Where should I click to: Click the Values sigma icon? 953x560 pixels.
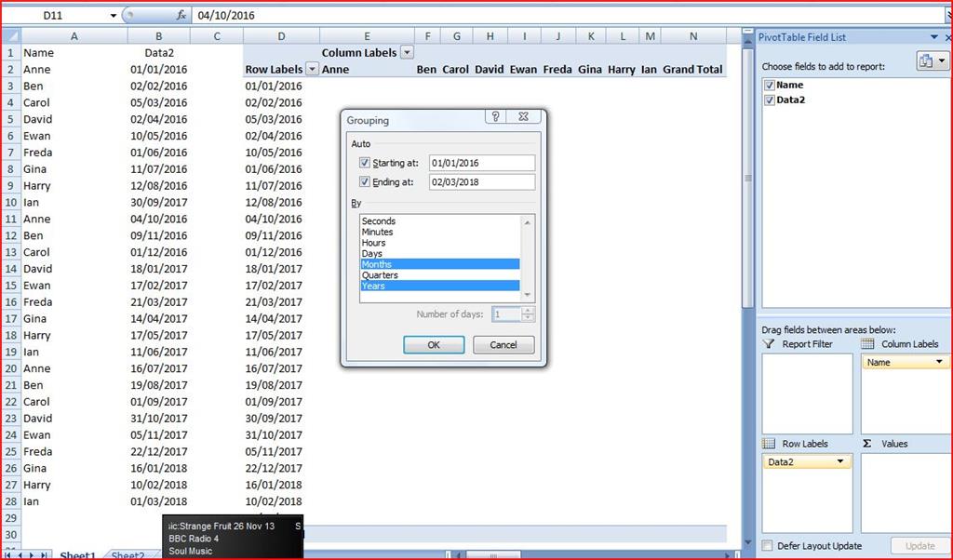tap(867, 444)
